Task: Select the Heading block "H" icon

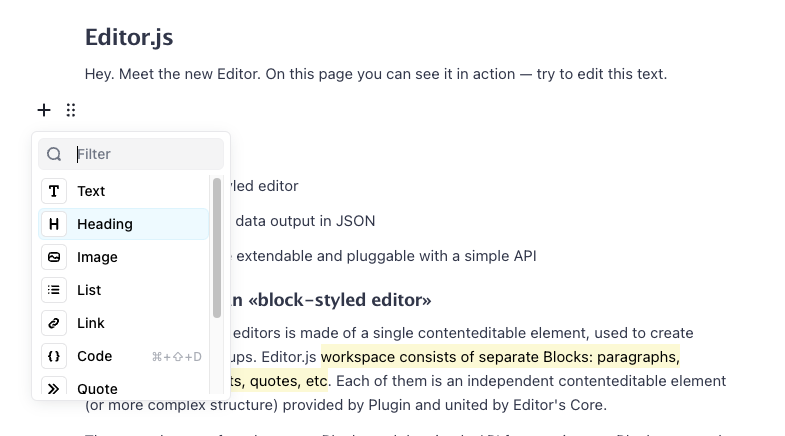Action: 54,224
